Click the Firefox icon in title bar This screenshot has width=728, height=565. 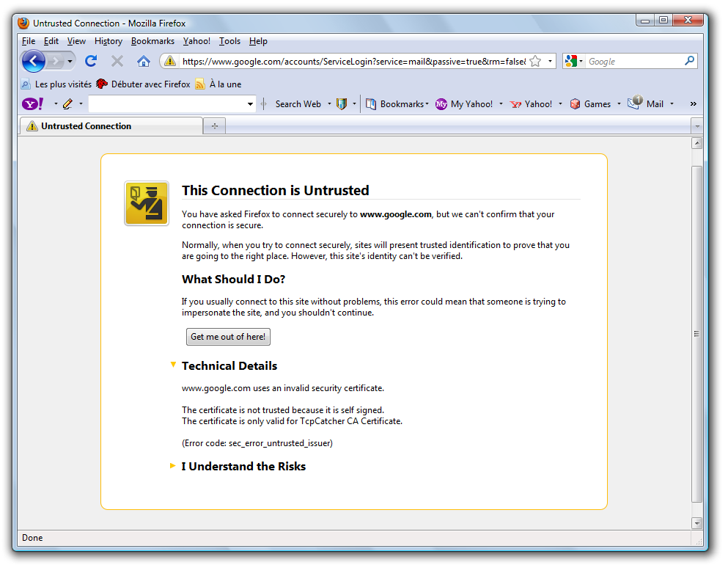click(x=23, y=23)
